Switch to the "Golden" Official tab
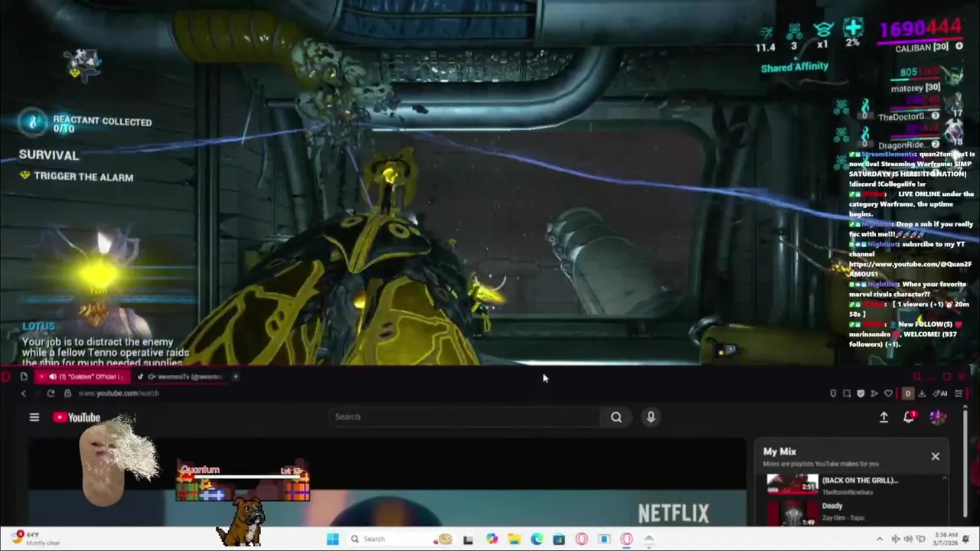 (82, 377)
